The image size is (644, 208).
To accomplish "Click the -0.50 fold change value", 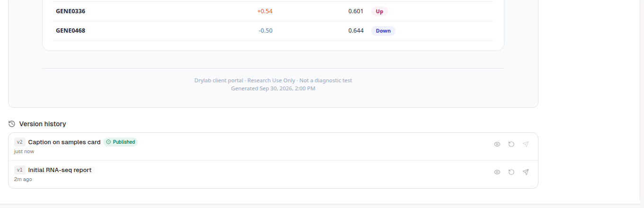I will [265, 31].
